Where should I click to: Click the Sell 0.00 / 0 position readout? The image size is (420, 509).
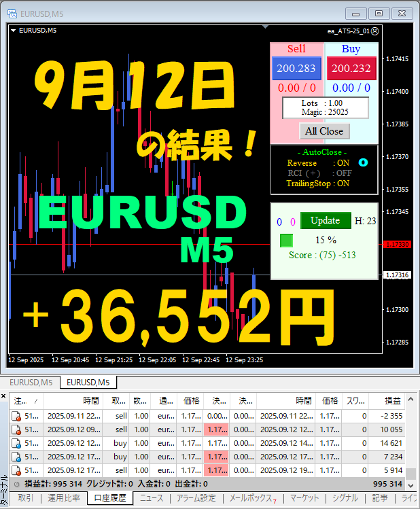(x=297, y=88)
